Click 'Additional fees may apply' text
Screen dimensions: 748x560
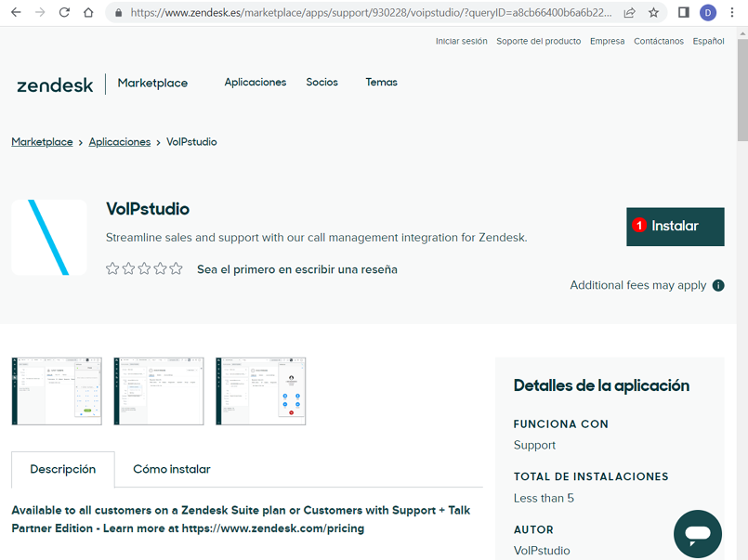[x=637, y=285]
